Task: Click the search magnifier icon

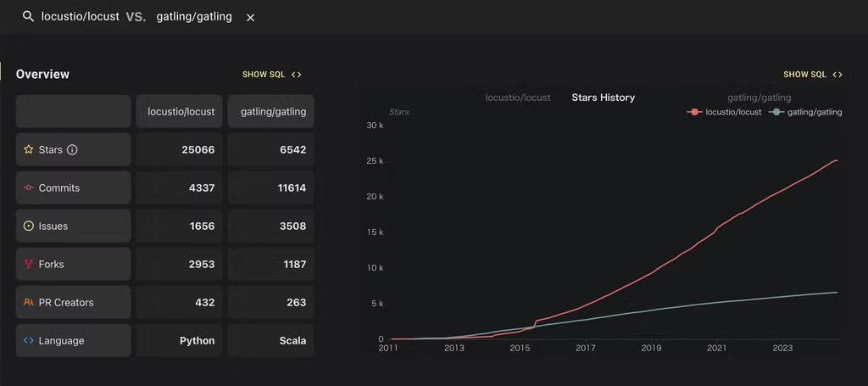Action: (x=28, y=16)
